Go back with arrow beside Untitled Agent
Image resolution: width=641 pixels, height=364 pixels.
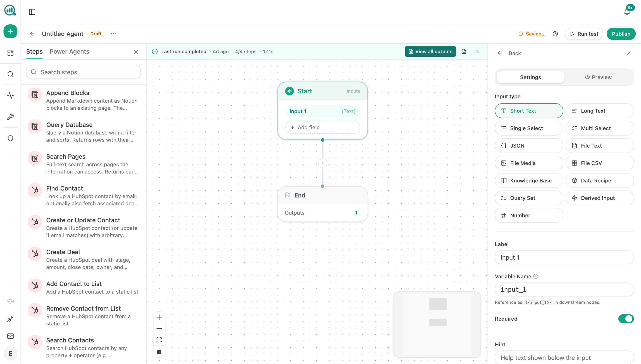pyautogui.click(x=32, y=34)
